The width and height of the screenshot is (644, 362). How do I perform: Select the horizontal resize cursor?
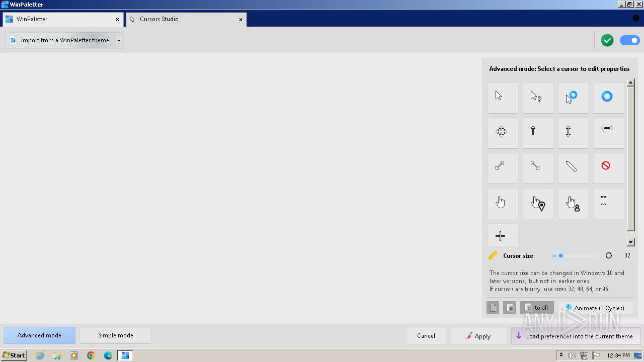coord(608,133)
